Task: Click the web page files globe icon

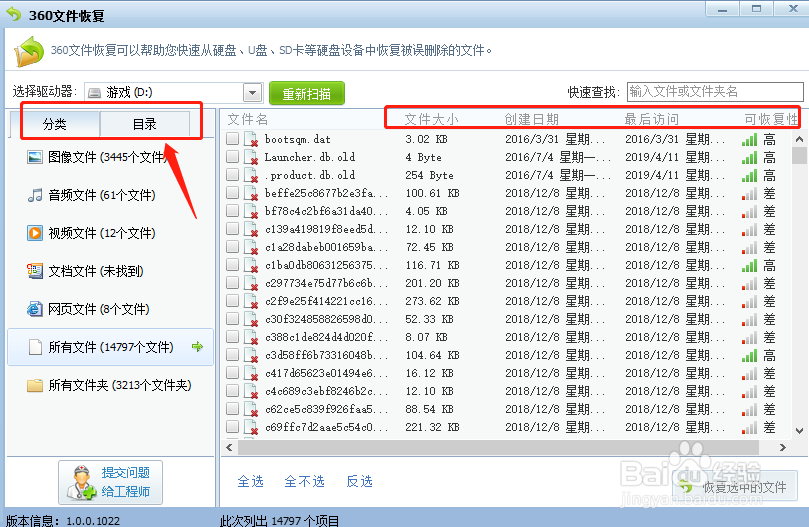Action: point(35,309)
